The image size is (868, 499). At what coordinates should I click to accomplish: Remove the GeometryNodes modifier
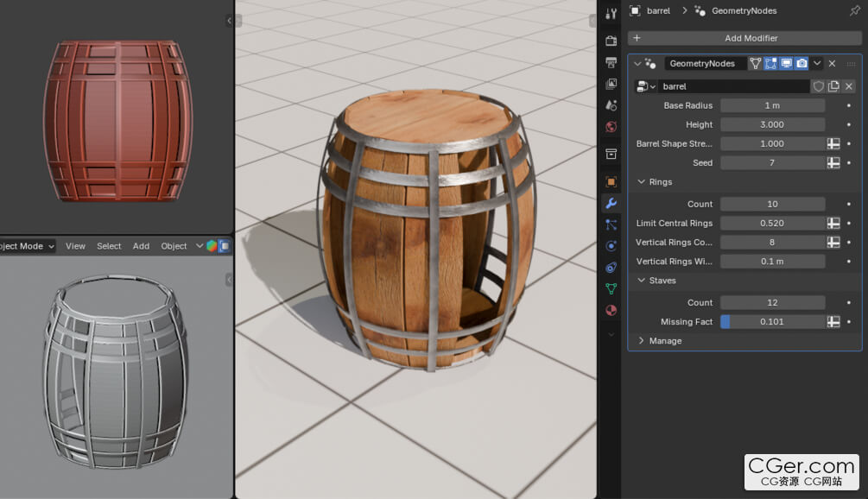click(x=833, y=64)
